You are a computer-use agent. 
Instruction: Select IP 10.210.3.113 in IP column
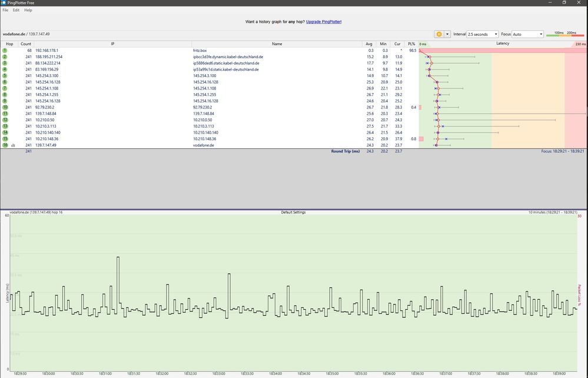46,126
